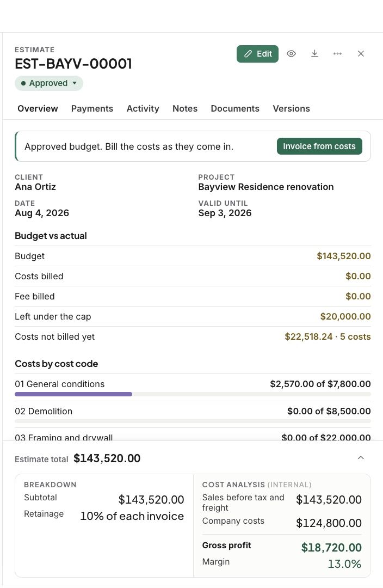This screenshot has height=588, width=383.
Task: Click the Costs by cost code heading
Action: (56, 364)
